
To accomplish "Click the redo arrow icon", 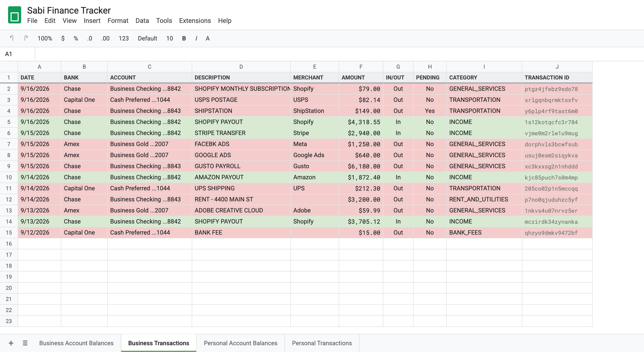I will click(26, 38).
